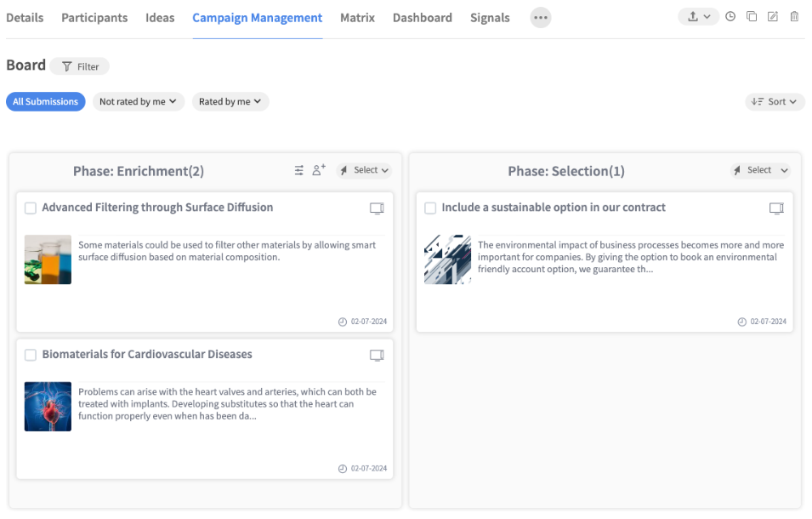Click the Filter button
Image resolution: width=812 pixels, height=519 pixels.
(x=80, y=66)
